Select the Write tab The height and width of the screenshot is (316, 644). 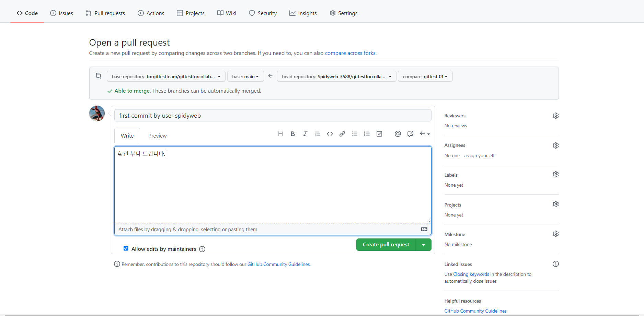pos(127,136)
